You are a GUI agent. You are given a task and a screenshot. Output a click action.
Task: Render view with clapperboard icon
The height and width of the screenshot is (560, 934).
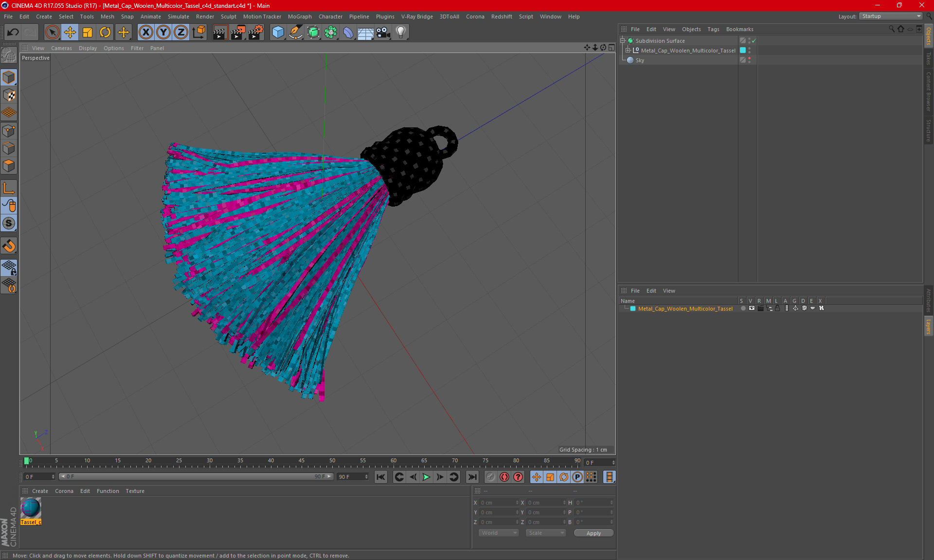(220, 33)
